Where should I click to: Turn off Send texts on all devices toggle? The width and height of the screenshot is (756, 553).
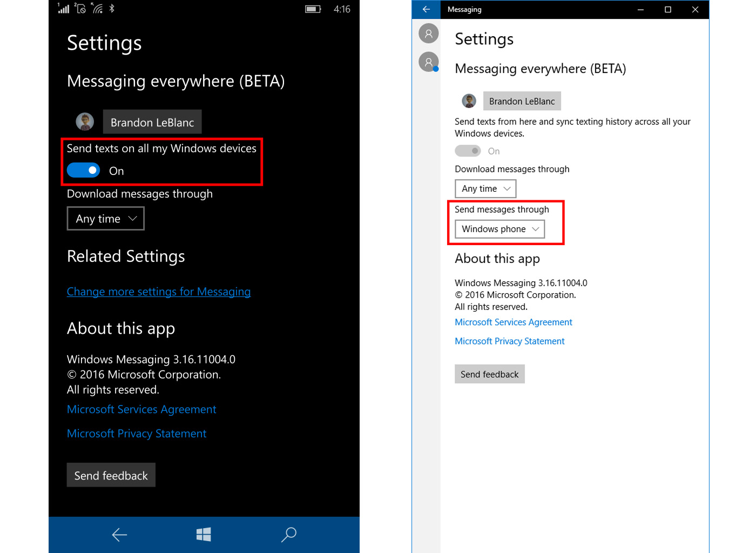click(x=84, y=171)
